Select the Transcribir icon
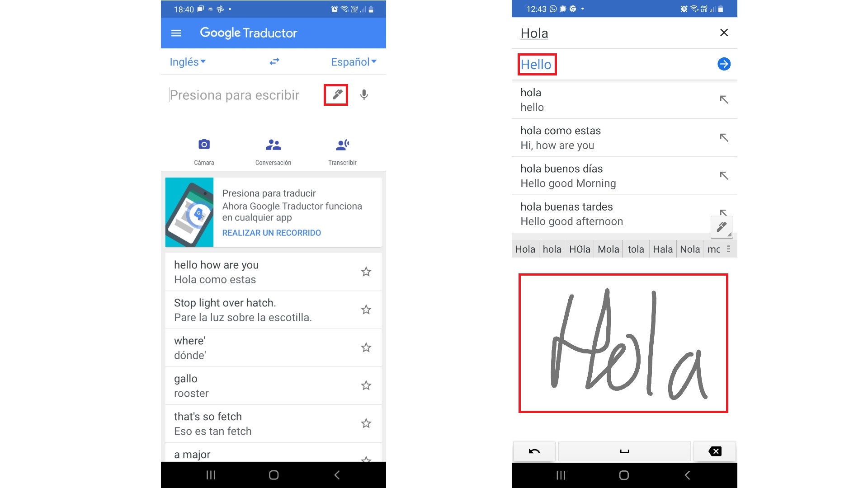The height and width of the screenshot is (488, 868). tap(342, 144)
